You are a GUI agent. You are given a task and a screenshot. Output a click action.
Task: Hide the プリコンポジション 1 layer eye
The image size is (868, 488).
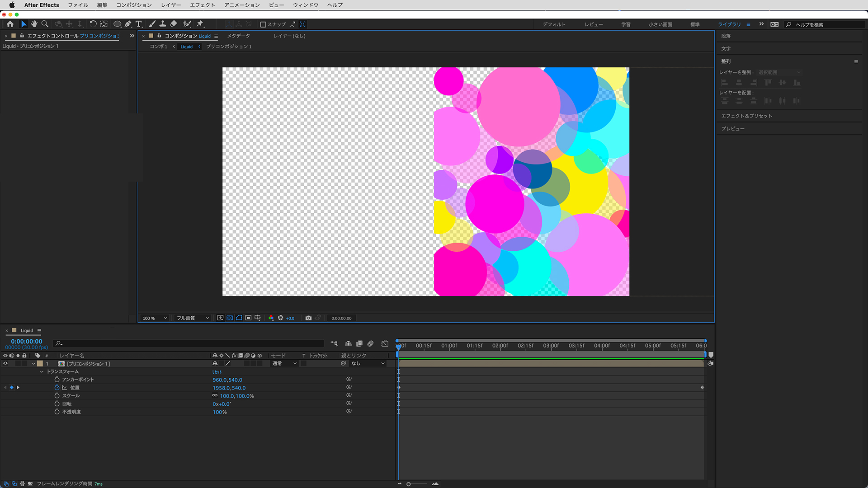click(x=5, y=363)
